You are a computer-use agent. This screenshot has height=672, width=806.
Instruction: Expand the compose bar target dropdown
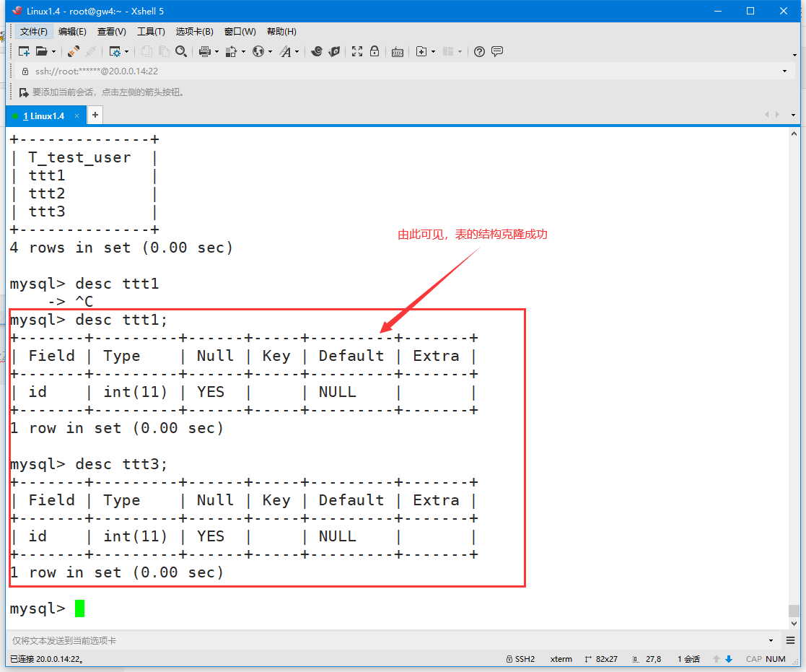[x=771, y=641]
